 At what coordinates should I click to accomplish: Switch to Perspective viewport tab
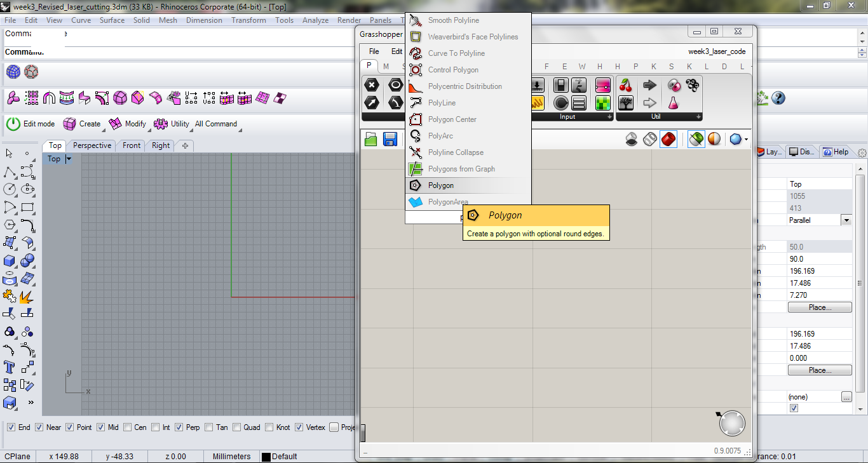pyautogui.click(x=92, y=145)
